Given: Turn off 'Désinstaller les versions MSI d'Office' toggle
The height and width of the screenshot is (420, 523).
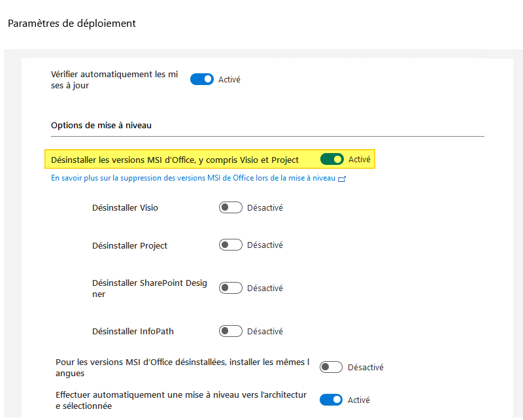Looking at the screenshot, I should tap(332, 159).
